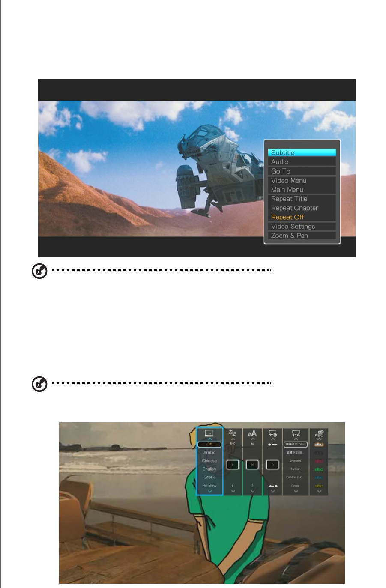Click the delay-backward arrow icon in sync column
Viewport: 386px width, 588px height.
(272, 486)
